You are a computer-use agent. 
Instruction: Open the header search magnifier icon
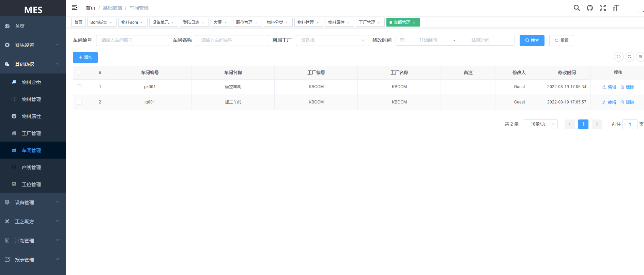(577, 8)
